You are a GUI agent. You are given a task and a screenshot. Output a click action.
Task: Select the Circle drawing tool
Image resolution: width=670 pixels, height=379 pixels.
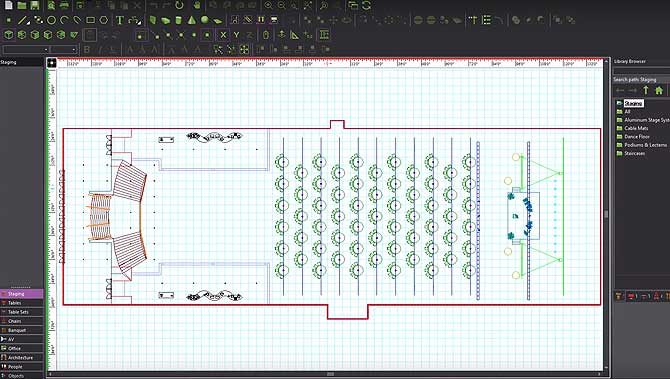coord(51,20)
